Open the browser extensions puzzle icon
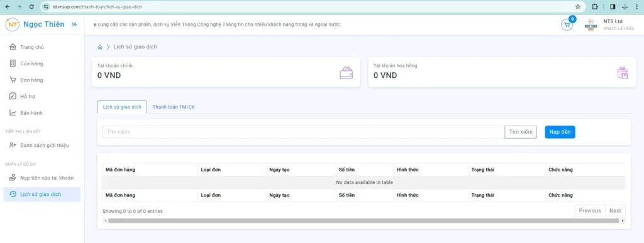644x243 pixels. tap(595, 6)
